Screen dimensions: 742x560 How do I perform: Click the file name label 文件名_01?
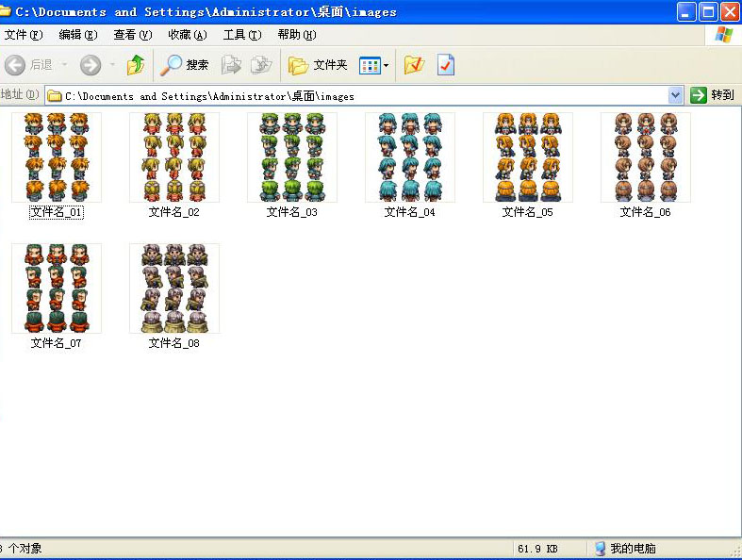point(57,212)
